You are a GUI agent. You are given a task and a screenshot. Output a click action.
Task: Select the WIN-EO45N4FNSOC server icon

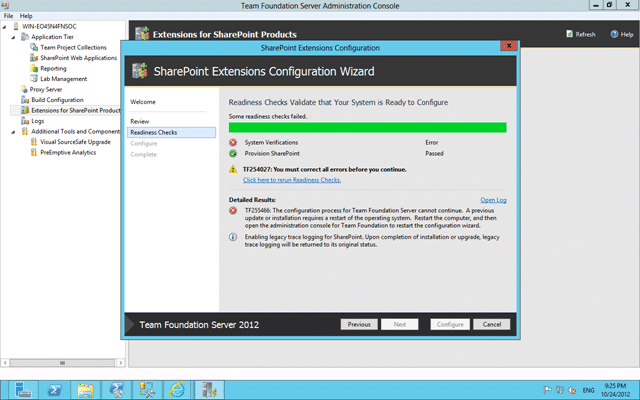[16, 27]
